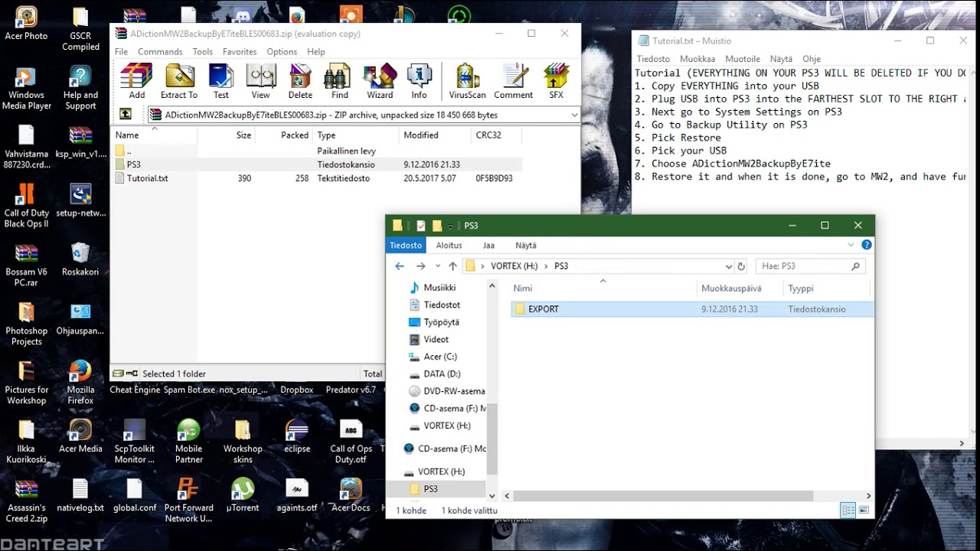Open Explorer recent locations dropdown arrow
980x551 pixels.
[438, 266]
